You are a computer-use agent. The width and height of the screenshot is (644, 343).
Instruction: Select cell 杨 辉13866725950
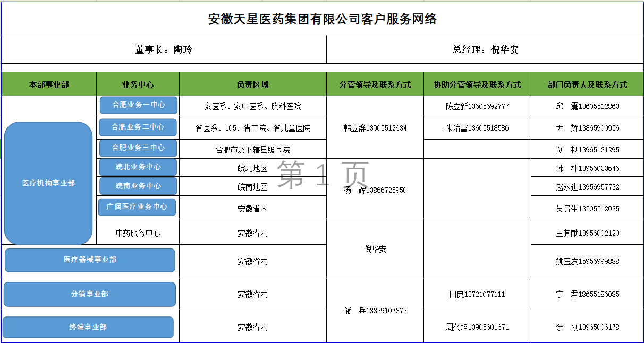tap(375, 190)
